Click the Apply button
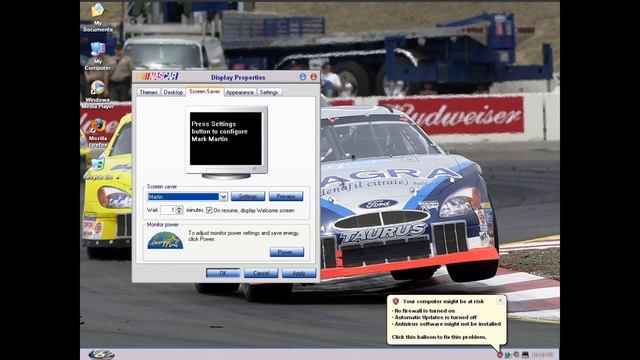Image resolution: width=640 pixels, height=360 pixels. (299, 273)
